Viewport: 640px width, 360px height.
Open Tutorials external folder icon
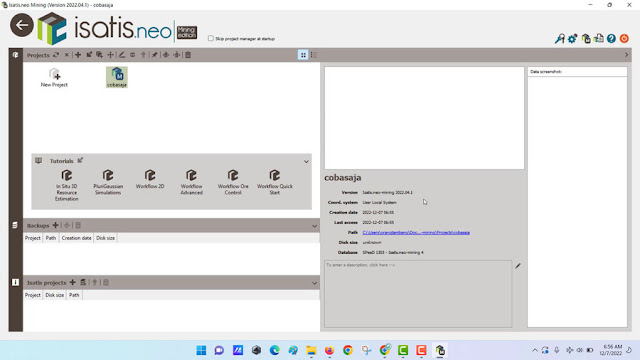[x=80, y=160]
